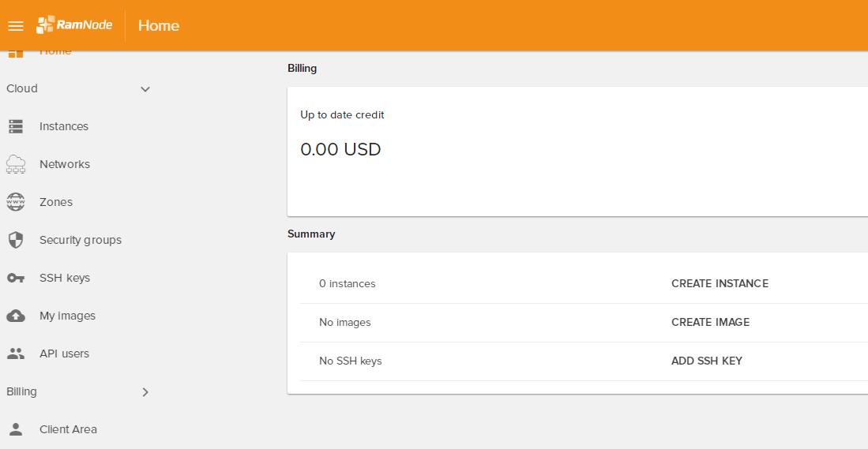Click the Client Area person icon
This screenshot has width=868, height=449.
tap(16, 429)
